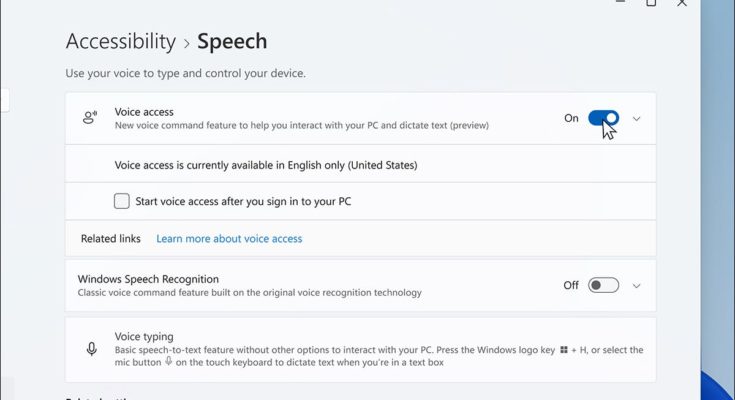Image resolution: width=735 pixels, height=400 pixels.
Task: Open Learn more about voice access link
Action: point(229,239)
